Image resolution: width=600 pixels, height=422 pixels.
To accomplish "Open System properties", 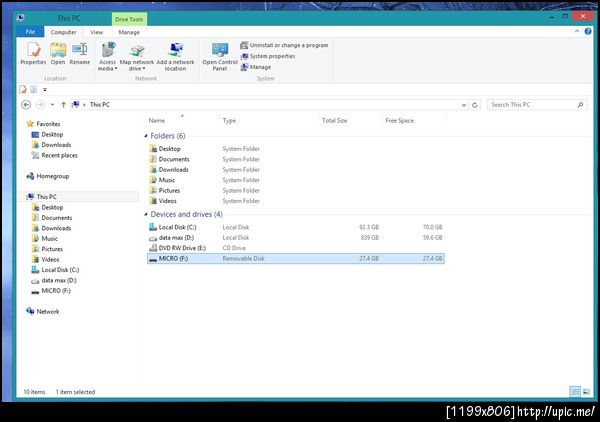I will pos(268,56).
